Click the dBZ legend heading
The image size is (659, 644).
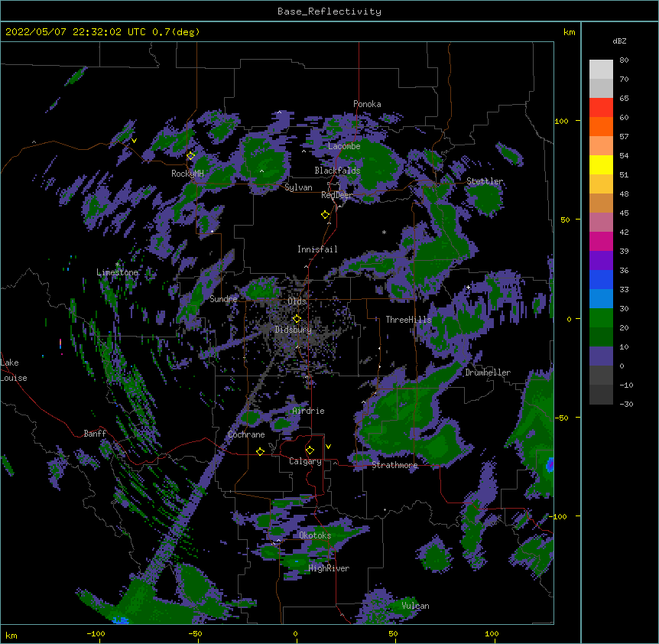pos(619,41)
